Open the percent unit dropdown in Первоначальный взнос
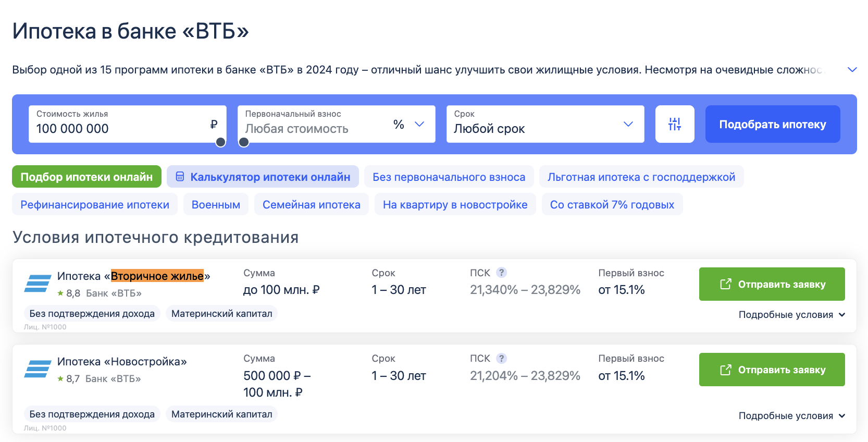868x442 pixels. [409, 124]
